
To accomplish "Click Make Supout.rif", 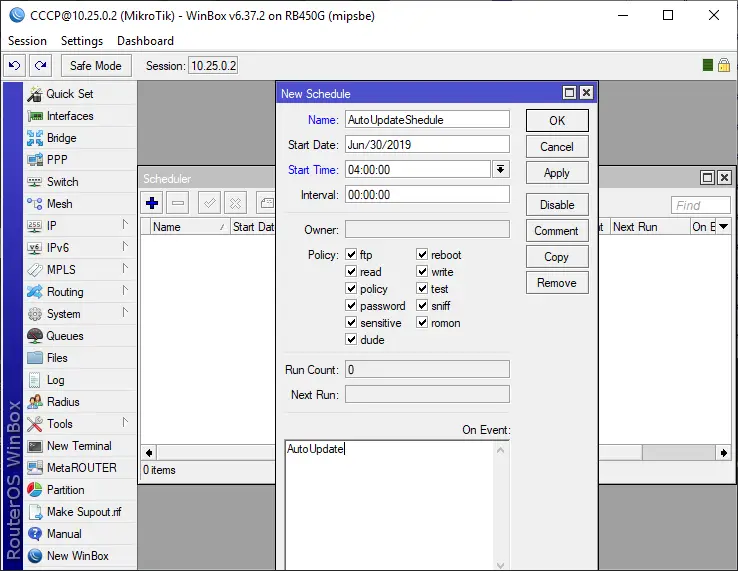I will click(x=80, y=512).
